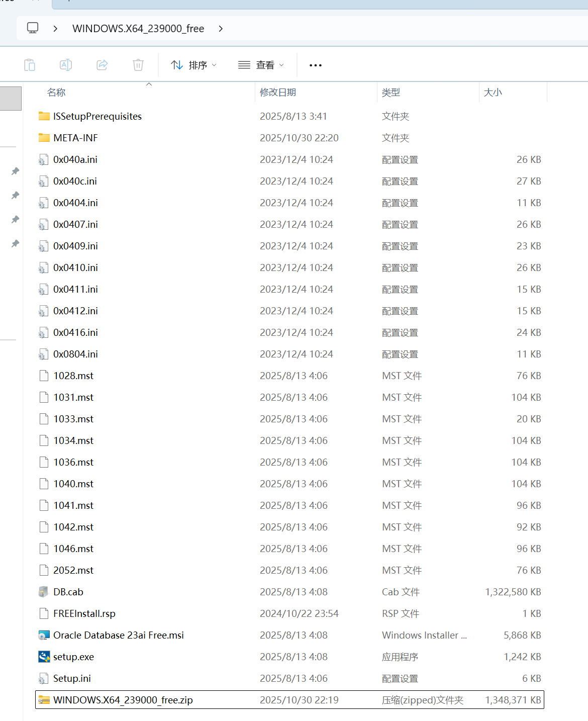Viewport: 588px width, 721px height.
Task: Click file name 1046.mst
Action: [x=73, y=549]
